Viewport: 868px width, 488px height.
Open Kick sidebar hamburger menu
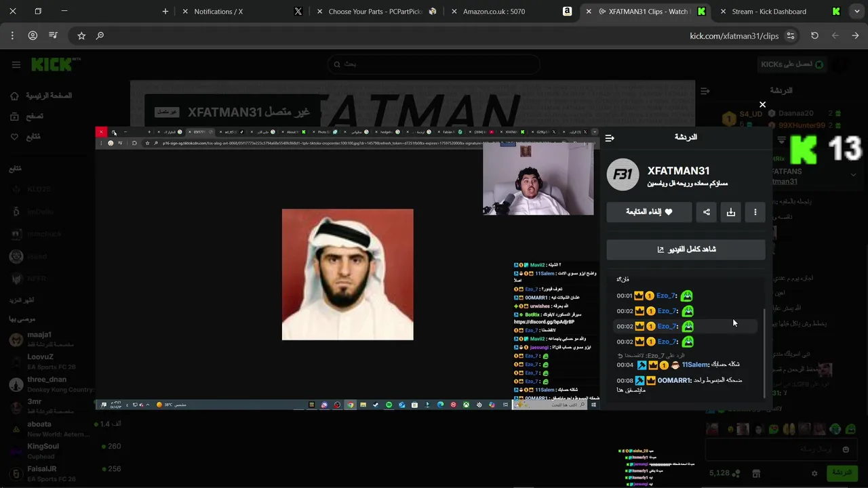pos(16,64)
